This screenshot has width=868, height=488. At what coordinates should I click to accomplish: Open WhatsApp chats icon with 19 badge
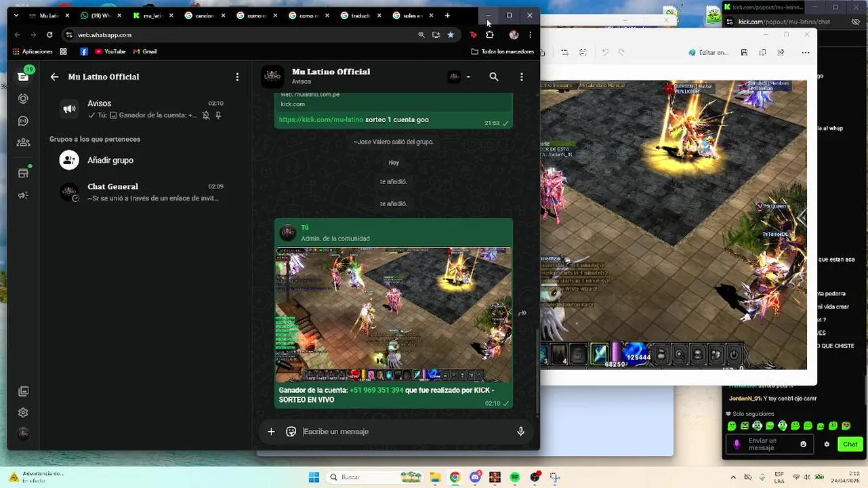click(x=24, y=76)
